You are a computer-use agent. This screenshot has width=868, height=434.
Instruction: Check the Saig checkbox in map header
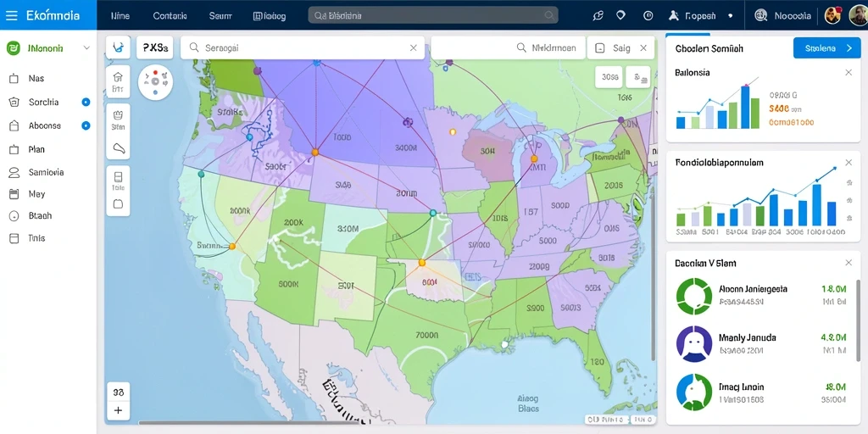point(599,48)
